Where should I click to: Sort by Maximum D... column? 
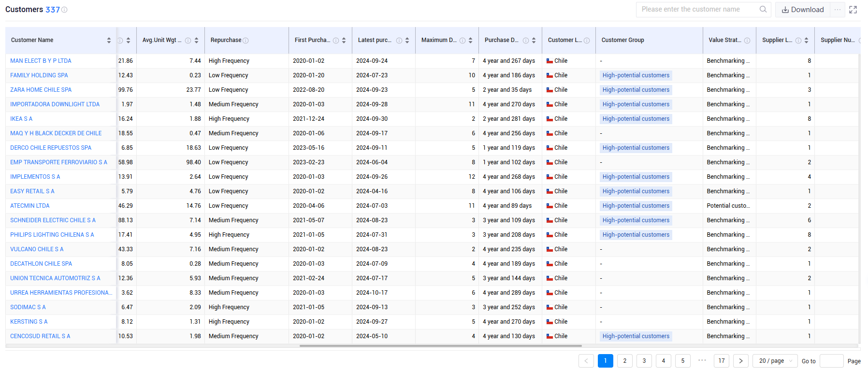471,41
